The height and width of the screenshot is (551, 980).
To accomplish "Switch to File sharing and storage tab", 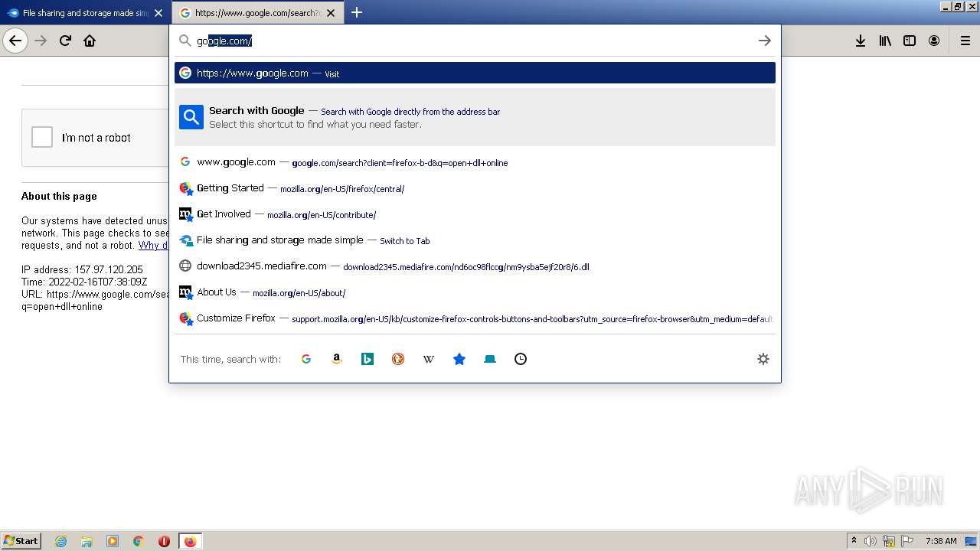I will pos(86,13).
